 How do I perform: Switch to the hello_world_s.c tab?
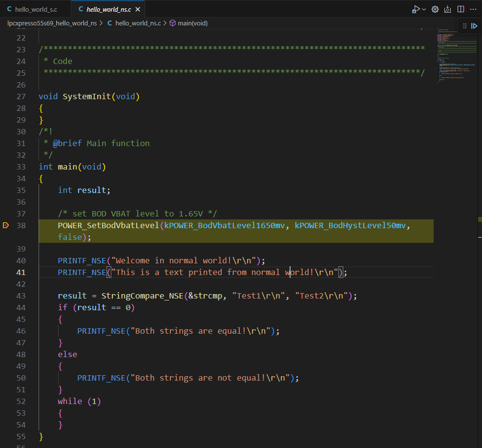coord(35,9)
